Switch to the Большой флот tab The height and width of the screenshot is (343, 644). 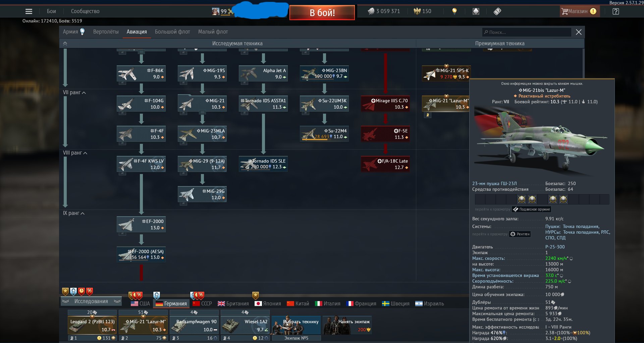[x=172, y=32]
